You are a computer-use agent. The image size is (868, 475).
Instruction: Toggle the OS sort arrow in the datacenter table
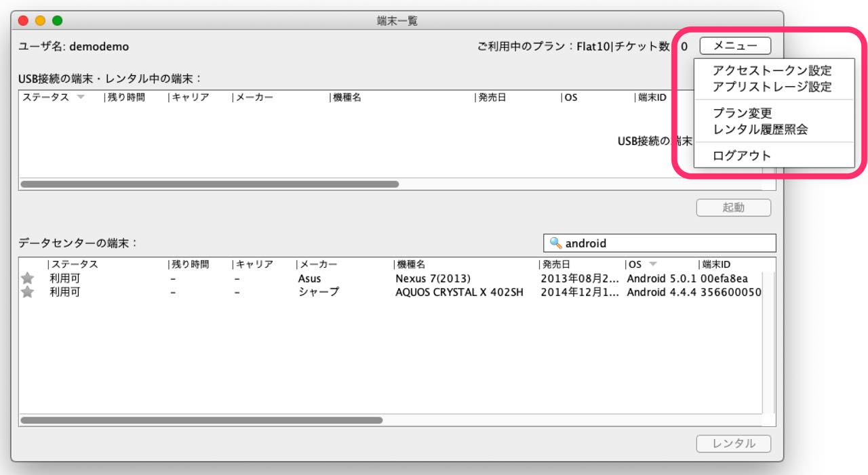click(x=653, y=264)
